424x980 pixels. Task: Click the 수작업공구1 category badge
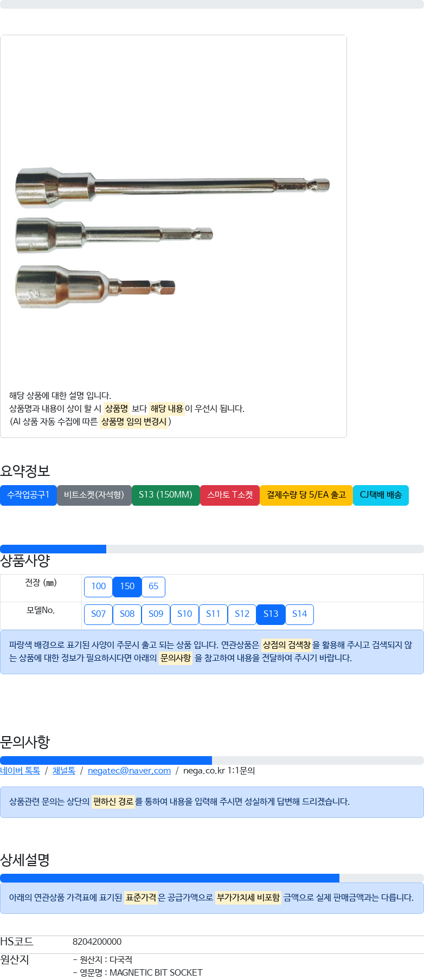coord(28,495)
